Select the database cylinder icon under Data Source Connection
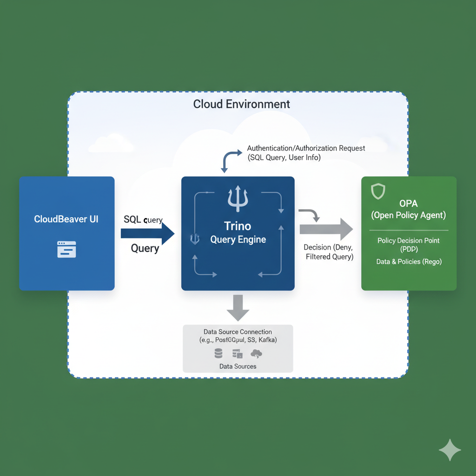The image size is (476, 476). tap(218, 354)
